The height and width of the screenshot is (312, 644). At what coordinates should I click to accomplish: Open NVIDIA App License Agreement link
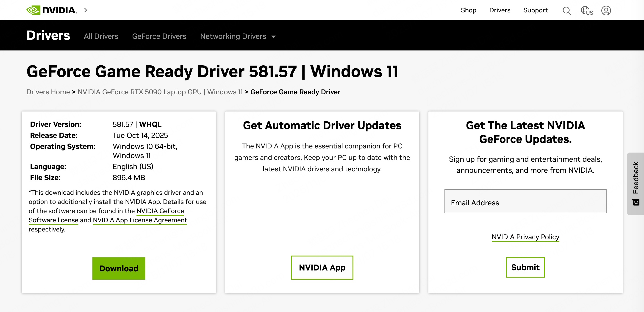coord(140,220)
